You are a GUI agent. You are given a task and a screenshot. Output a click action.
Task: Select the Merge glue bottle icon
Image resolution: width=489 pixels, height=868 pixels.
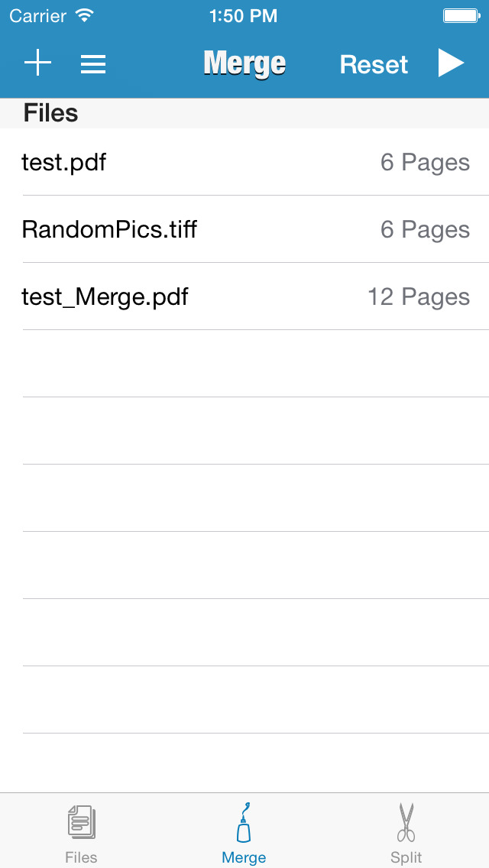pos(244,822)
